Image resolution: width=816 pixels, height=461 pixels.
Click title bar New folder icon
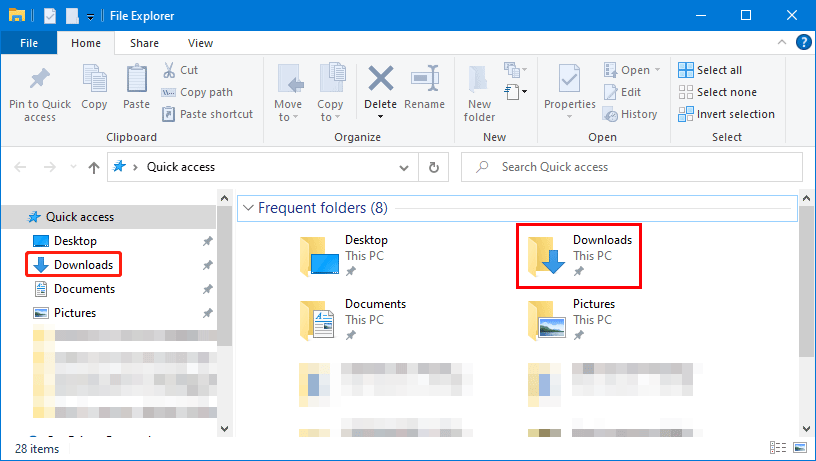[x=72, y=16]
